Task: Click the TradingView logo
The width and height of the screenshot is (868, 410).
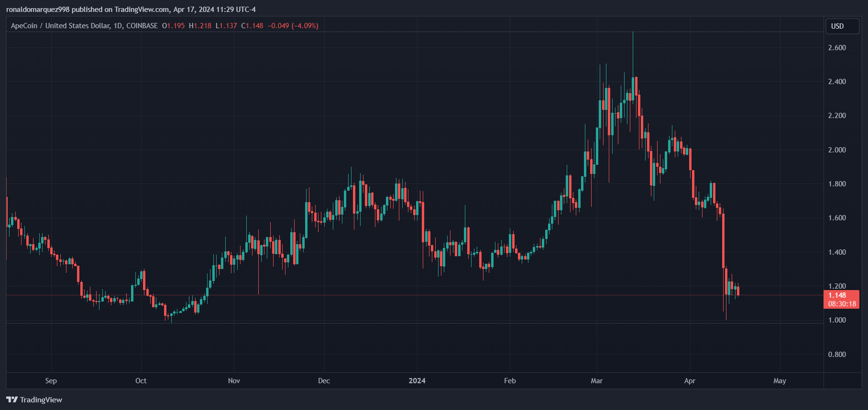Action: (34, 399)
